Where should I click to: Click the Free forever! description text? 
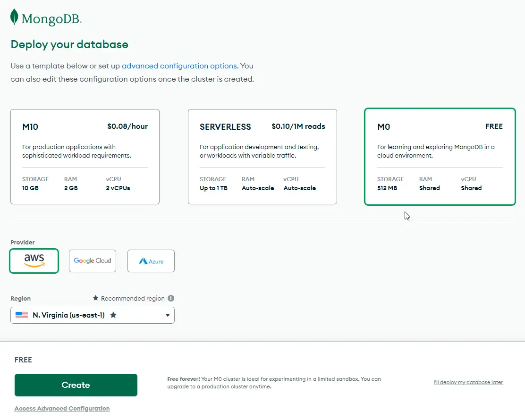point(274,383)
